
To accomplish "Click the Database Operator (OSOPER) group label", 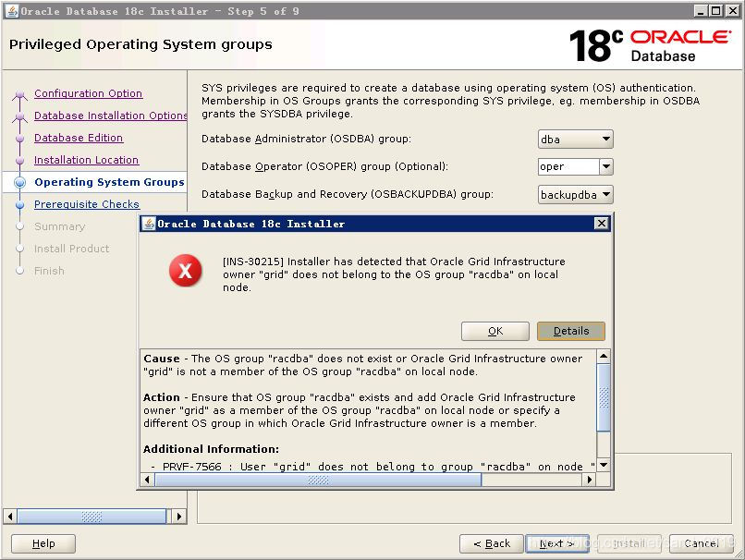I will pos(325,166).
